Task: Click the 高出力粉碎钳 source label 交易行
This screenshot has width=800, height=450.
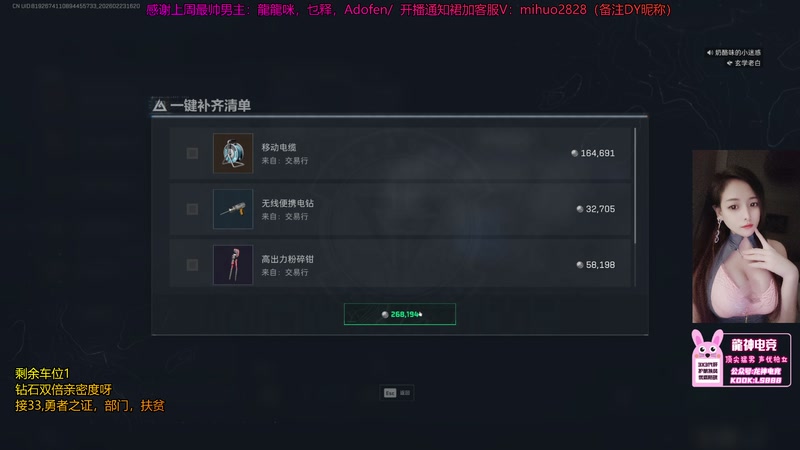Action: click(296, 272)
